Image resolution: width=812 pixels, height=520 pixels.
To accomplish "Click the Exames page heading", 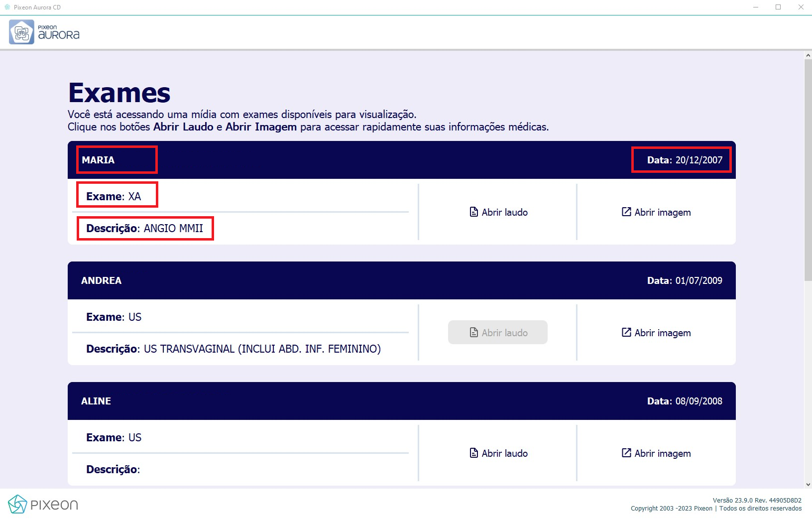I will click(x=119, y=93).
